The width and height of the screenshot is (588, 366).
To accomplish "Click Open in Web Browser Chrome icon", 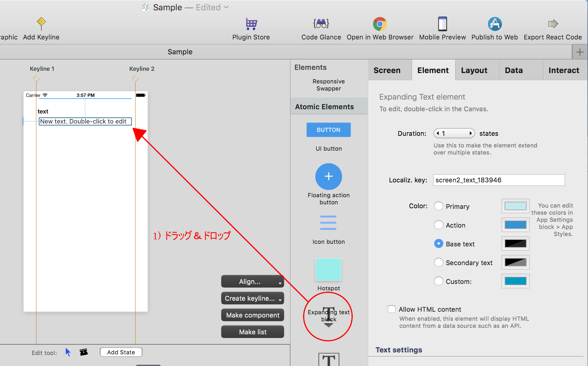I will tap(380, 24).
